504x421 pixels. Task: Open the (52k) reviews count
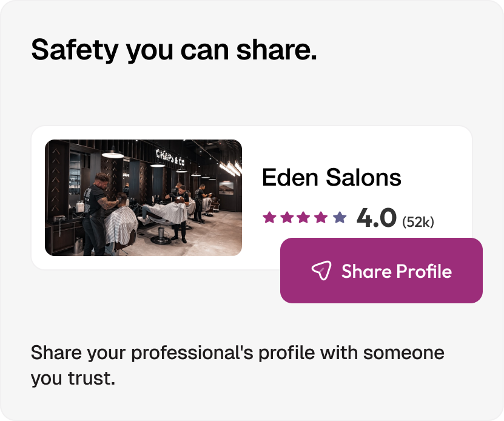click(x=418, y=221)
